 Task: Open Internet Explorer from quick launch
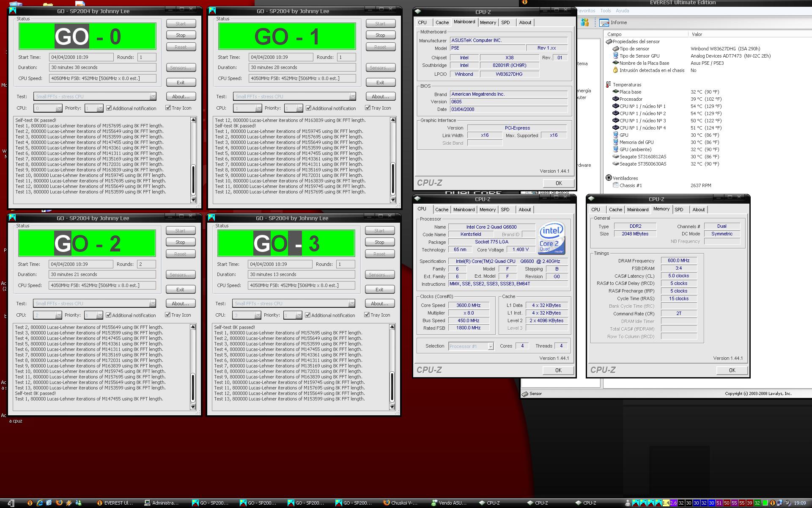[x=39, y=503]
